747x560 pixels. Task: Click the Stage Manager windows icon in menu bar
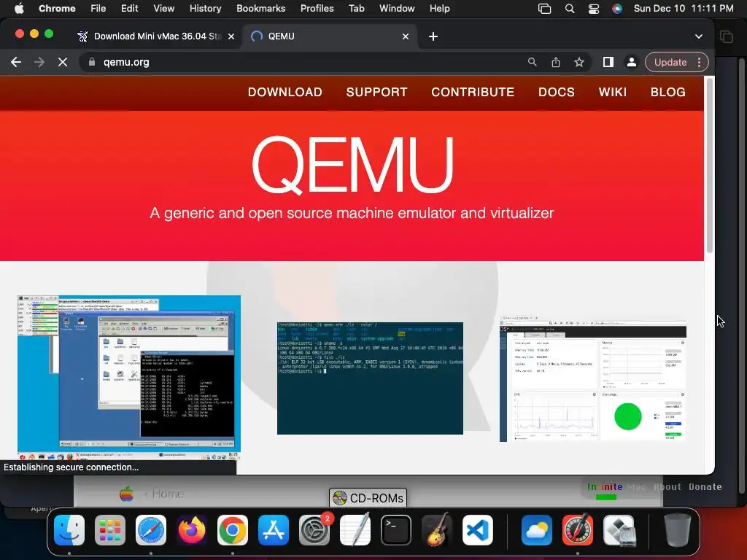coord(544,9)
